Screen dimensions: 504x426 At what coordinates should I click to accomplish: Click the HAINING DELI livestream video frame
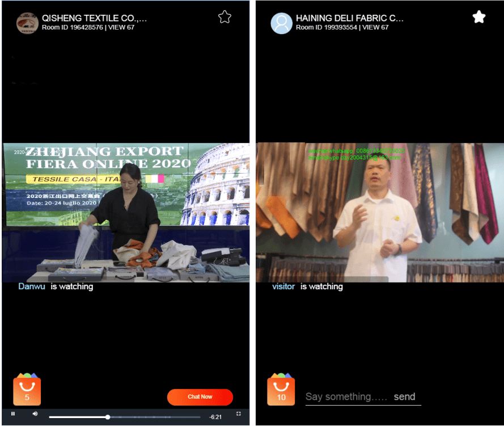380,213
